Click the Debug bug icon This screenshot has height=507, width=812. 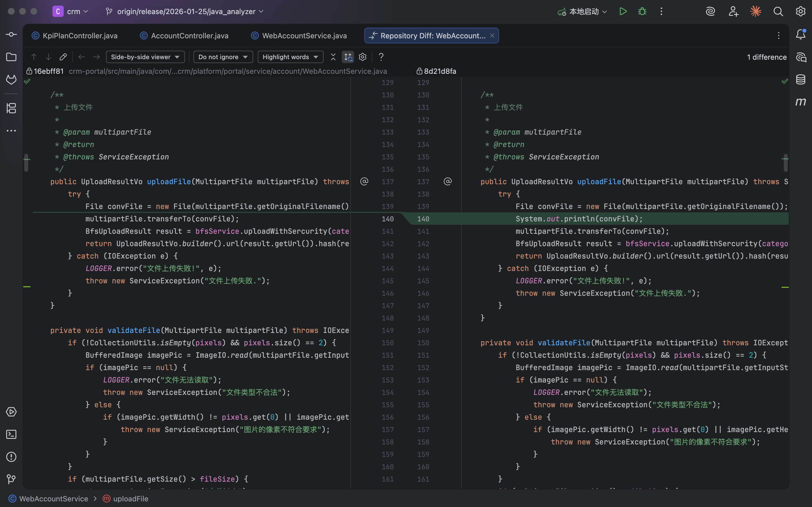642,11
